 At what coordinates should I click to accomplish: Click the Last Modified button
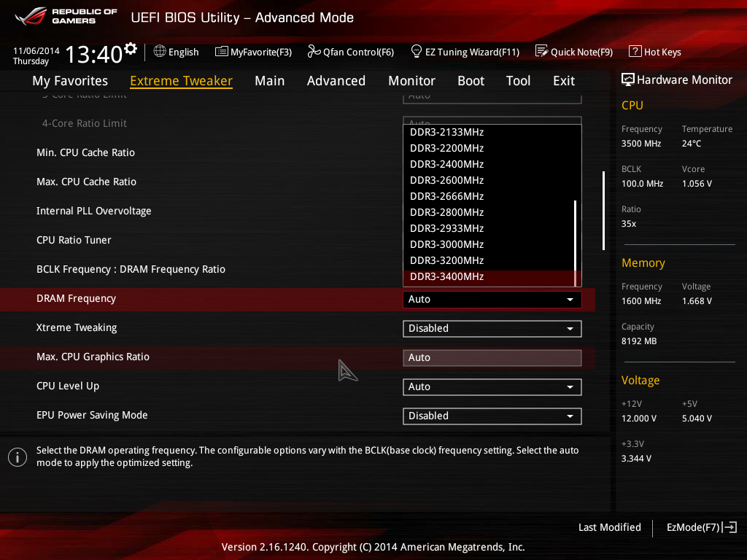[609, 527]
